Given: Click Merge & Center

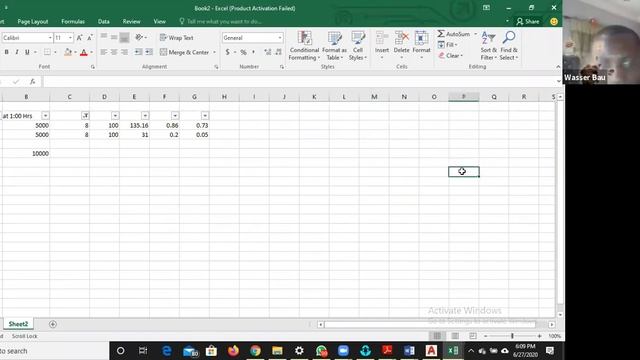Looking at the screenshot, I should coord(184,52).
